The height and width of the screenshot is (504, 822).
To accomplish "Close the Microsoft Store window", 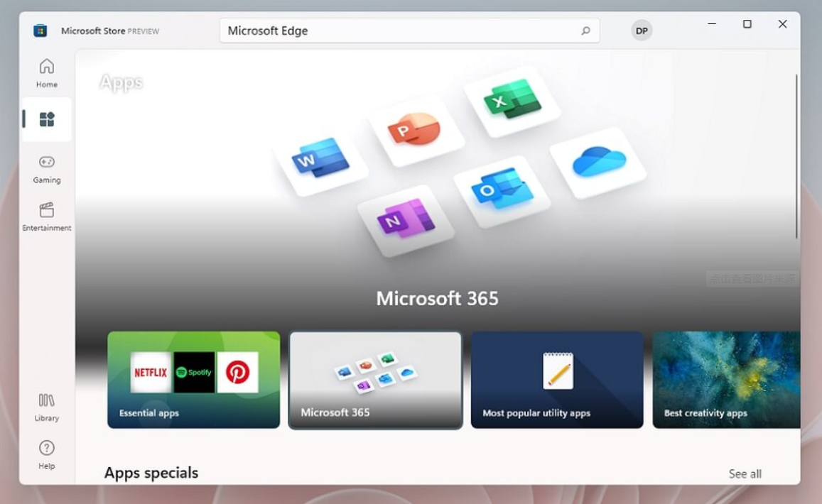I will point(782,24).
